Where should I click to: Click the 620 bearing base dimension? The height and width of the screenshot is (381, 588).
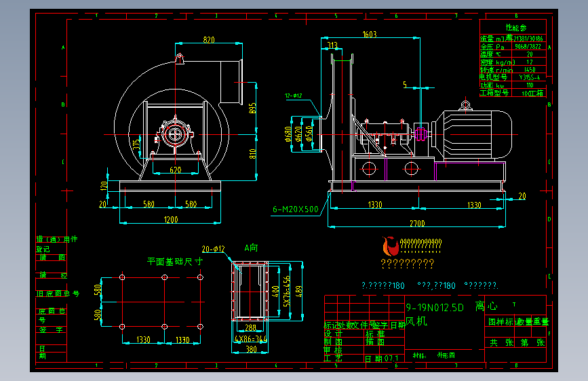pos(175,170)
